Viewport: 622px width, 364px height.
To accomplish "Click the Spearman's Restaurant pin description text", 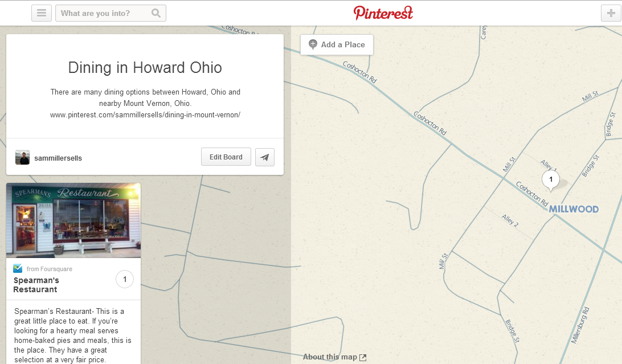I will click(x=73, y=336).
